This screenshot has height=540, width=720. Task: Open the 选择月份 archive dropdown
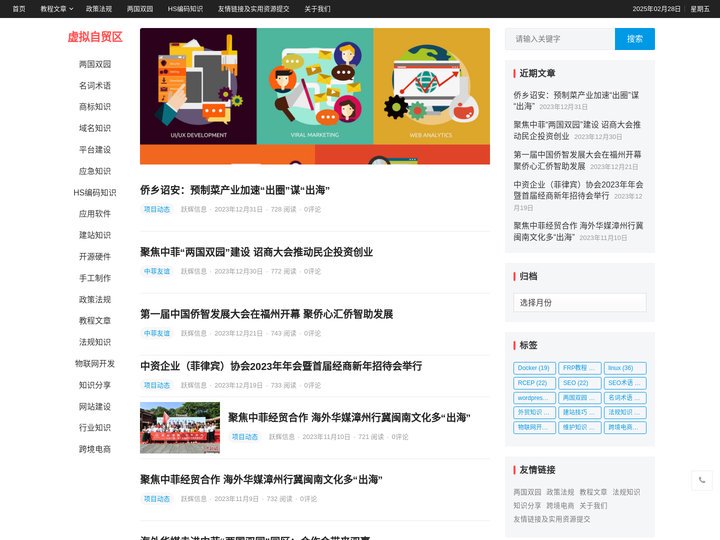click(579, 303)
